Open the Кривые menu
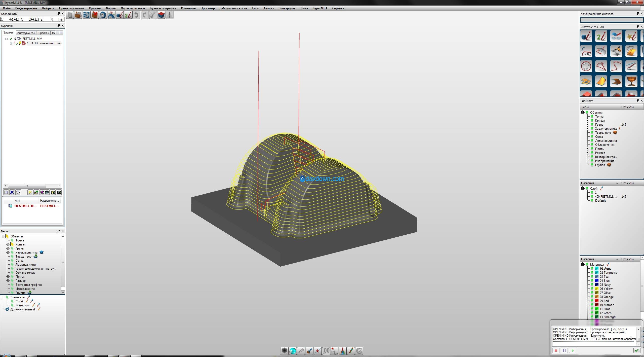 [95, 8]
